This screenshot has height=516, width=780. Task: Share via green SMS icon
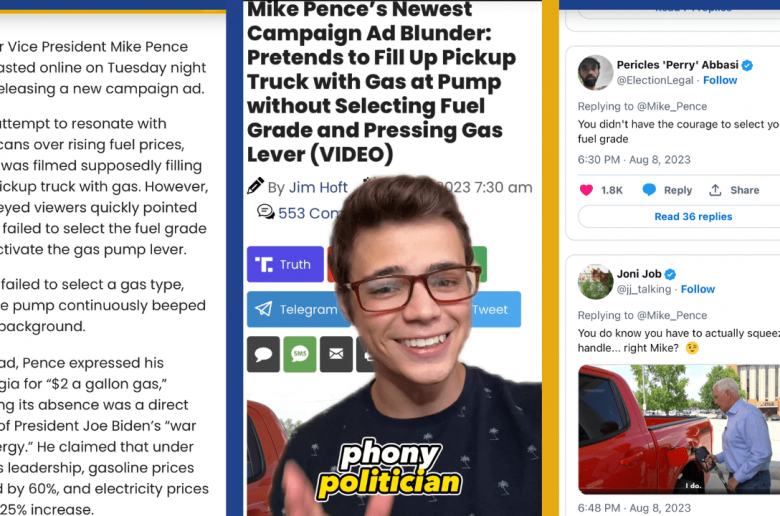tap(299, 354)
